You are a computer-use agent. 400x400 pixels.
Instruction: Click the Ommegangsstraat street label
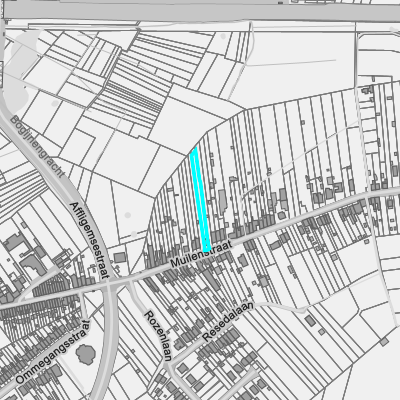coord(53,352)
